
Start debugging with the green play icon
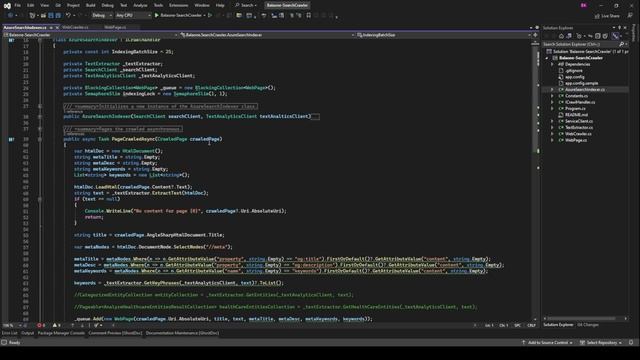pyautogui.click(x=156, y=16)
